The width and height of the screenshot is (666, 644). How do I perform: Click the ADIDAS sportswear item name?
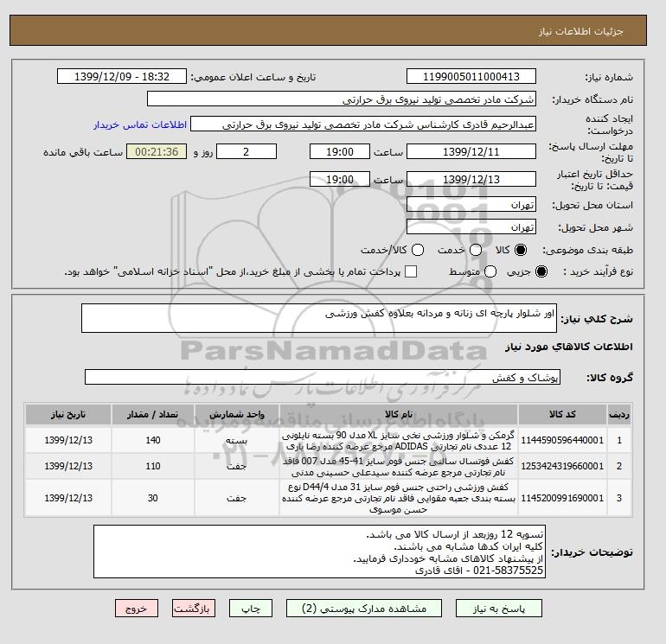pos(399,441)
